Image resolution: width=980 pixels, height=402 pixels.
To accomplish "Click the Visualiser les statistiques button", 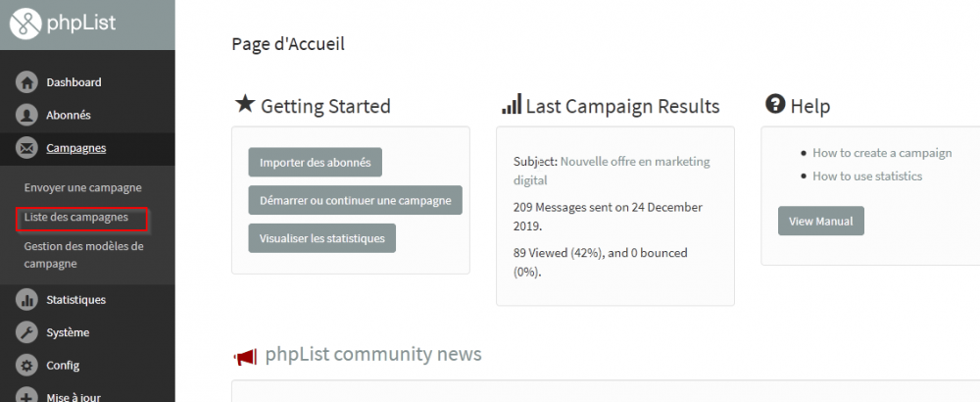I will pyautogui.click(x=321, y=238).
